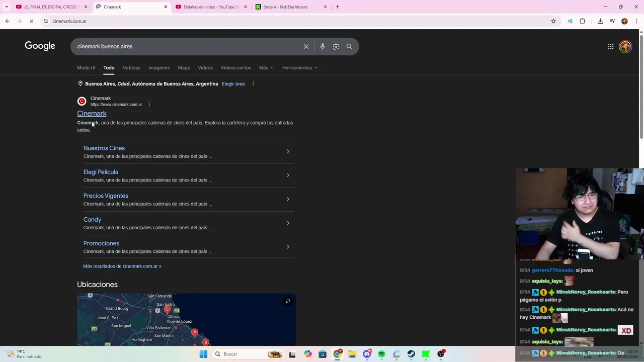Image resolution: width=644 pixels, height=362 pixels.
Task: Open Microsoft Store from the taskbar
Action: [x=323, y=354]
